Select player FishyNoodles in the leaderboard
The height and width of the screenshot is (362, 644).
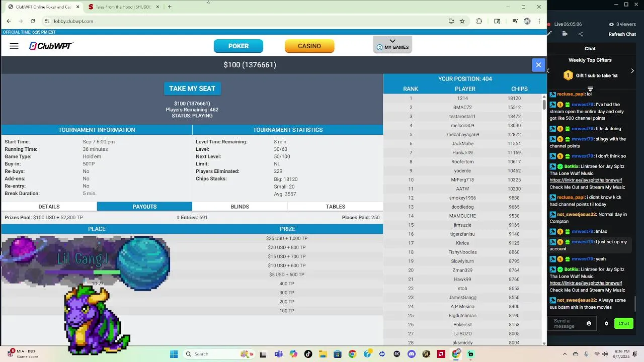[462, 252]
